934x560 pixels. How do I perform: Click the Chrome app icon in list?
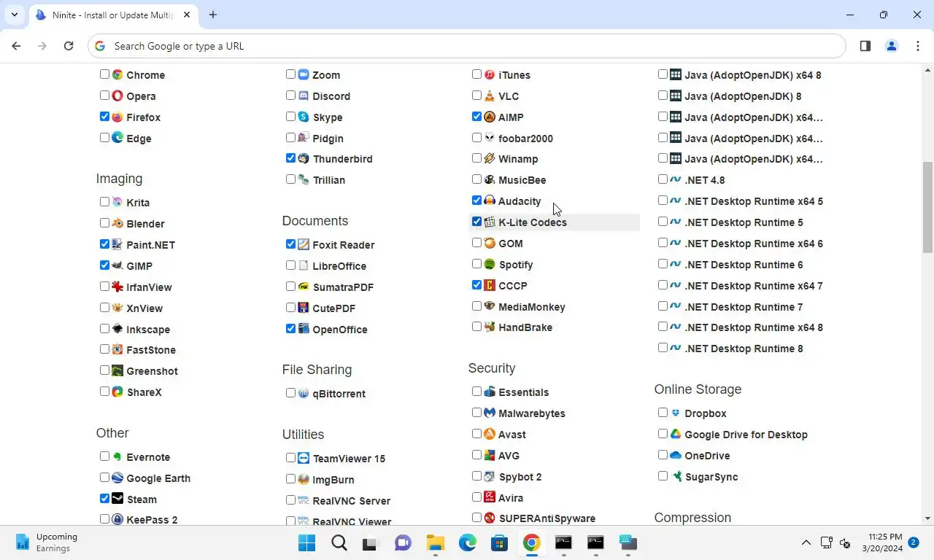(x=117, y=74)
